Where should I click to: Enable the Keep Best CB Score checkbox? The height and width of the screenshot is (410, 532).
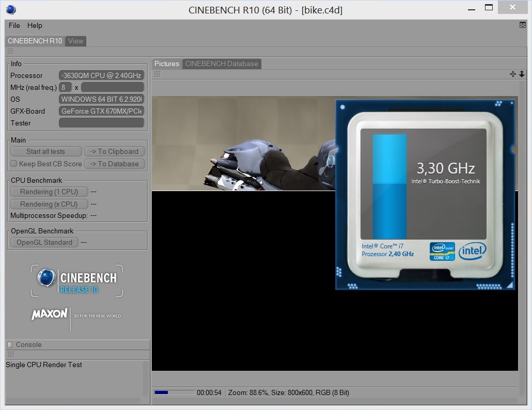[x=13, y=164]
